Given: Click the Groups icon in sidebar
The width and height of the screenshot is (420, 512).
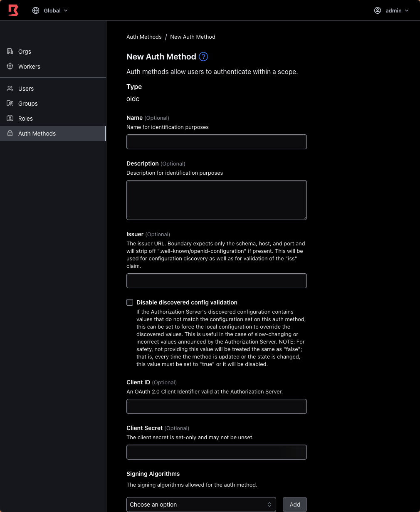Looking at the screenshot, I should tap(10, 104).
